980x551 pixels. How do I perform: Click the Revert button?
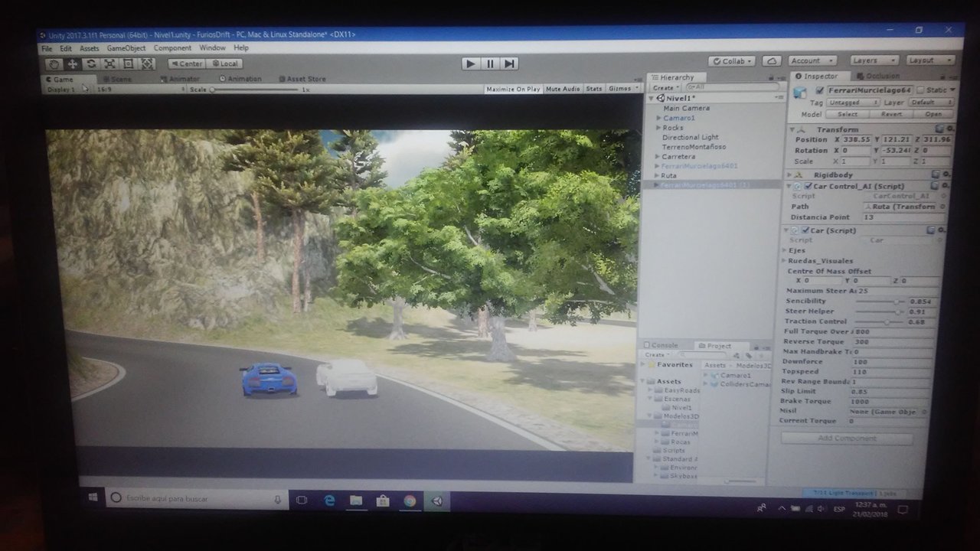point(891,113)
